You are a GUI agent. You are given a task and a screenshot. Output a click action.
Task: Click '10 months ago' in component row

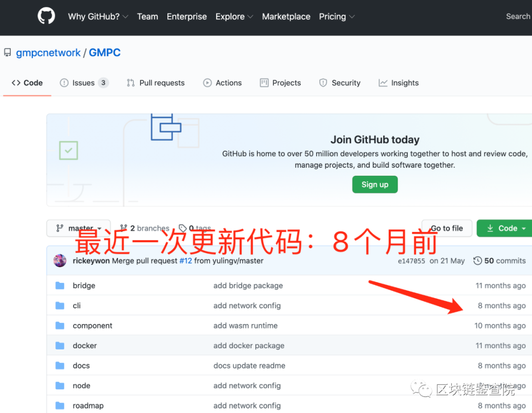500,325
